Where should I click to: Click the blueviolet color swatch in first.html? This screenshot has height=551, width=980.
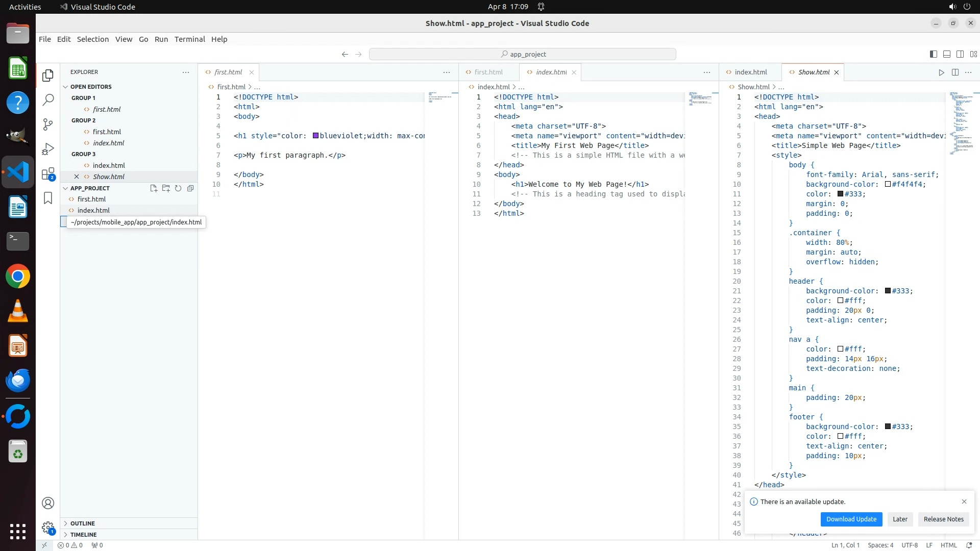[x=315, y=136]
